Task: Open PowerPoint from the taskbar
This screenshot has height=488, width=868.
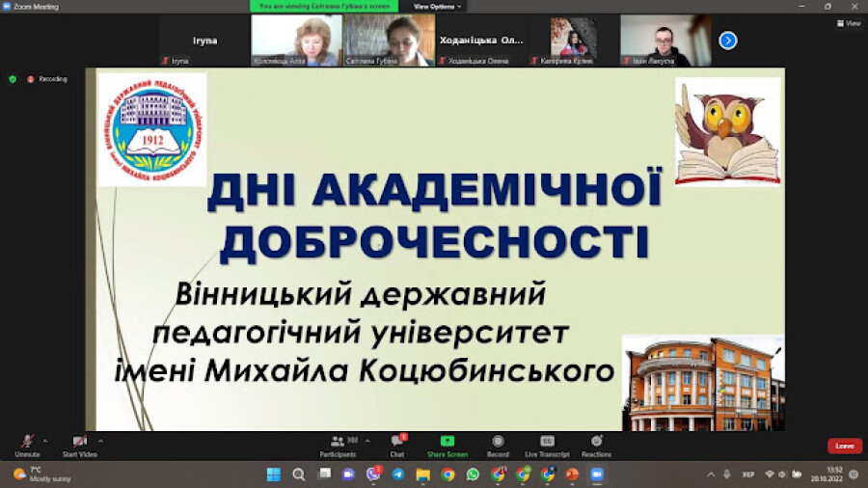Action: pos(572,474)
